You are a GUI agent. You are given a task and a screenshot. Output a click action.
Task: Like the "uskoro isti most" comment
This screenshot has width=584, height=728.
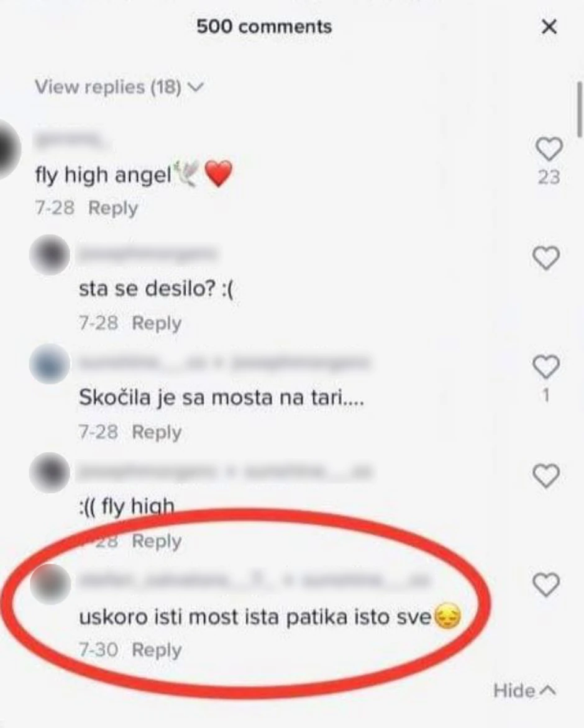coord(546,585)
